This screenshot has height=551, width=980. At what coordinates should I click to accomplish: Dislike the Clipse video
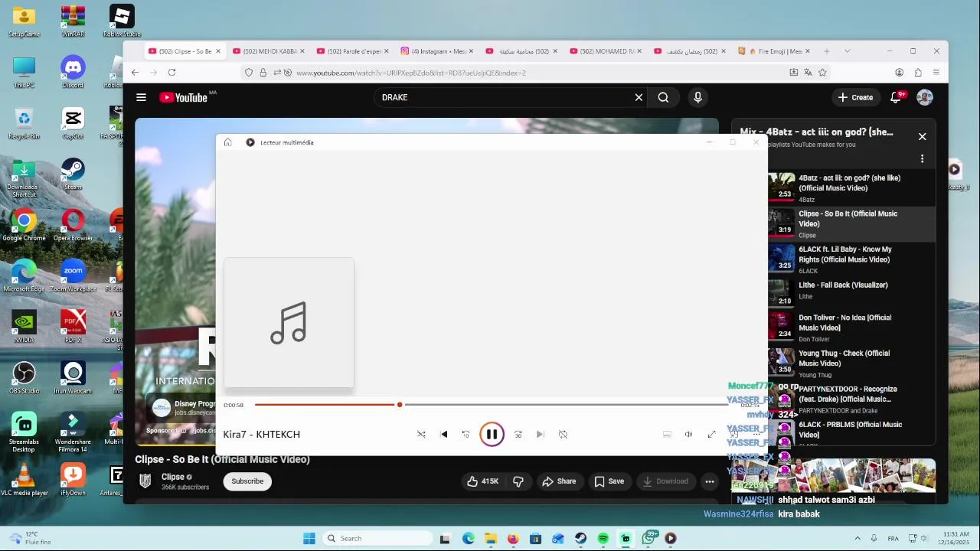518,481
